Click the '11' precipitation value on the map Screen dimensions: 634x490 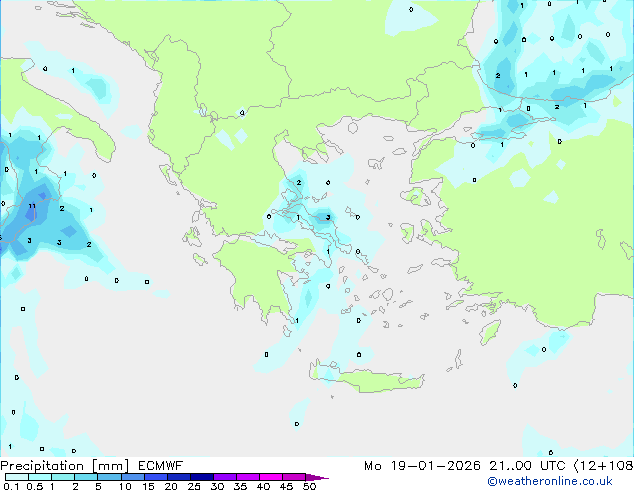pyautogui.click(x=32, y=206)
